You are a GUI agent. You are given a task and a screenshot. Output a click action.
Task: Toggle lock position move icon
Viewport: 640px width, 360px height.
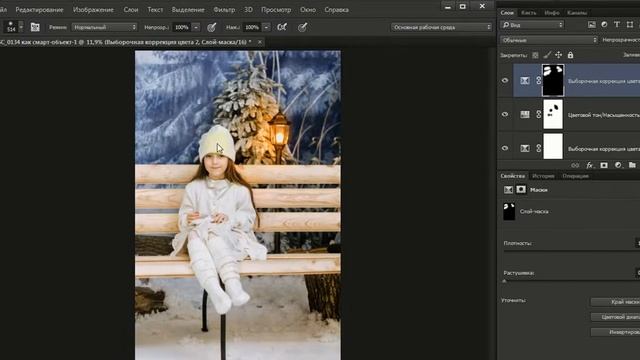558,55
